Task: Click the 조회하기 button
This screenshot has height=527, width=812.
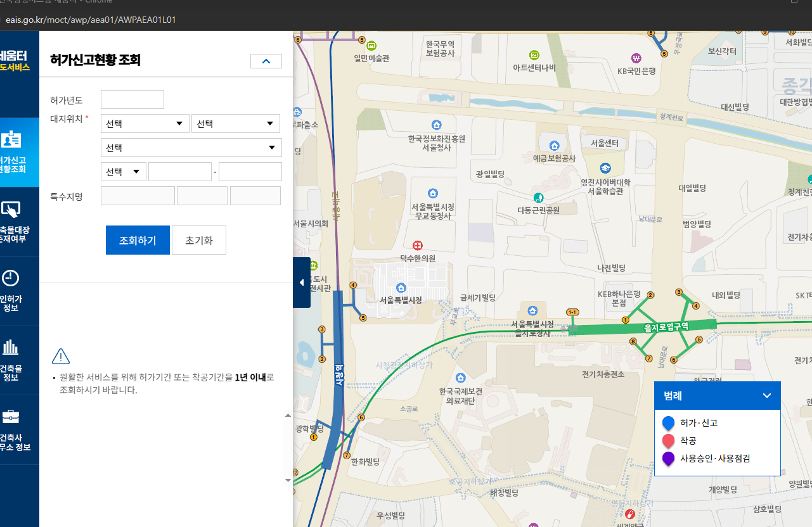Action: (138, 240)
